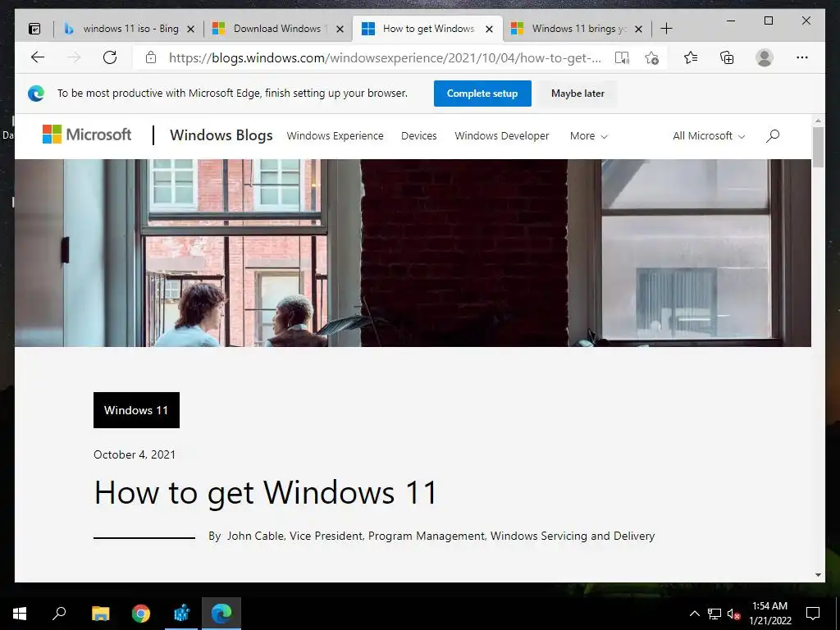
Task: Open Read aloud immersive reader icon
Action: point(622,58)
